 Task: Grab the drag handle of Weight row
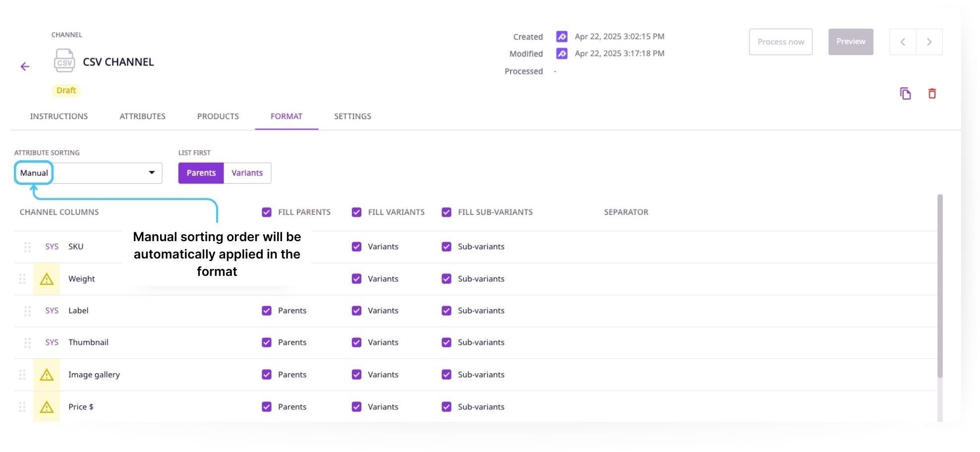click(x=22, y=279)
